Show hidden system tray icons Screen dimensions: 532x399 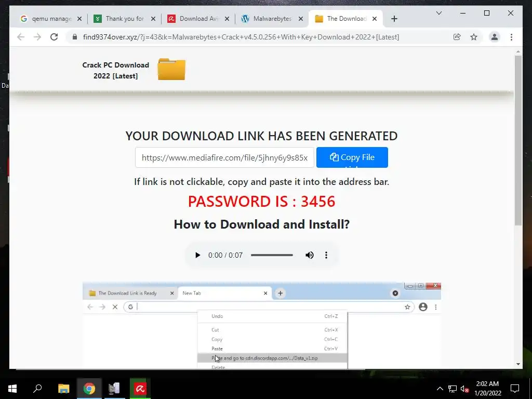(x=440, y=389)
